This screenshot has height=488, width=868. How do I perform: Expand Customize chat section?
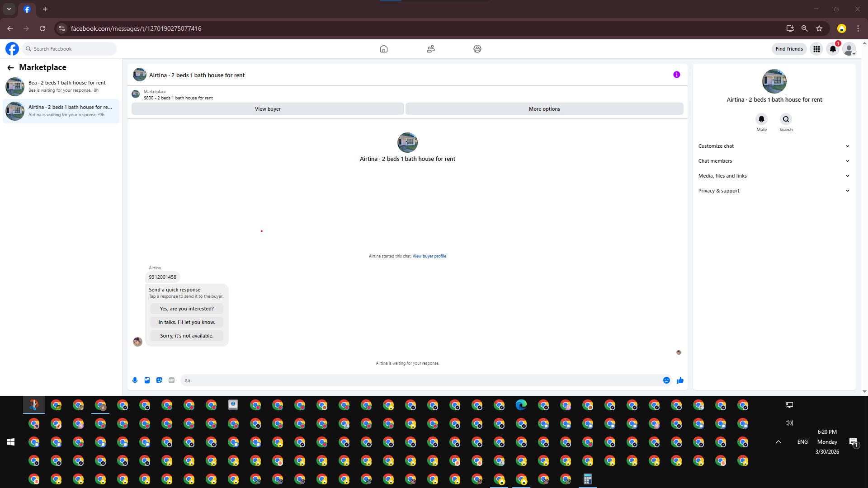point(773,146)
